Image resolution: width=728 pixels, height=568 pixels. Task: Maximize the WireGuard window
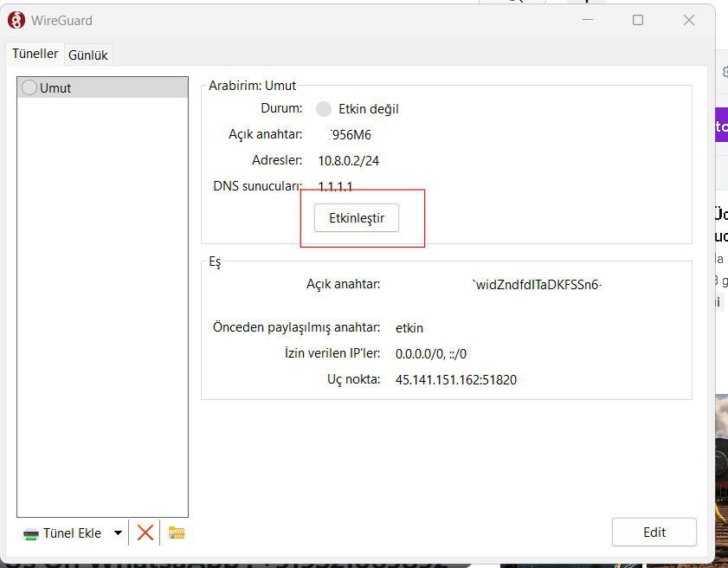(x=638, y=20)
